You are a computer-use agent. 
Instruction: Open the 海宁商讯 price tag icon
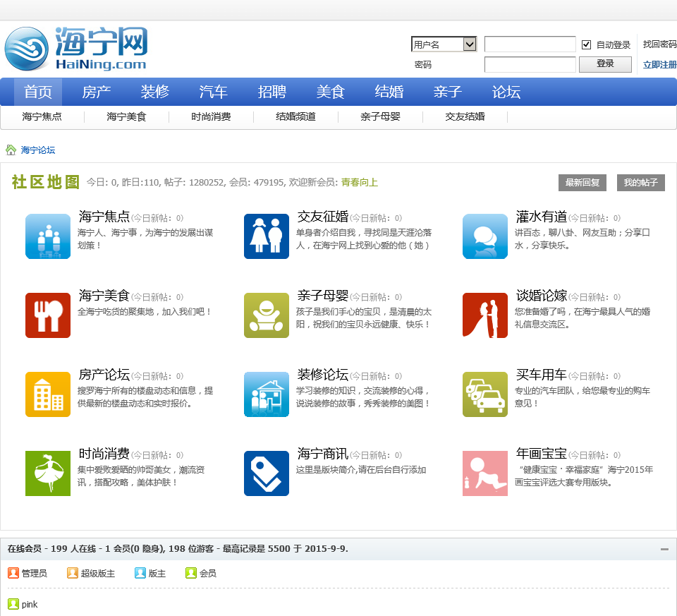tap(267, 473)
